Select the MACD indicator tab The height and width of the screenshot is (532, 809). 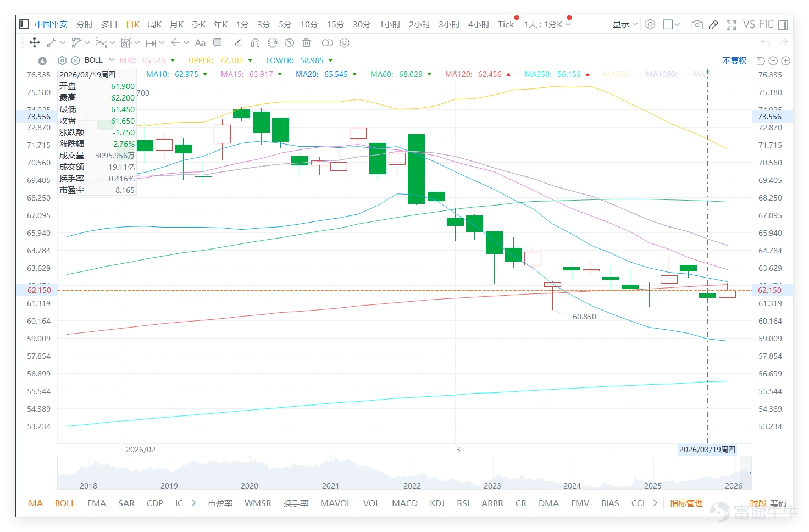404,503
